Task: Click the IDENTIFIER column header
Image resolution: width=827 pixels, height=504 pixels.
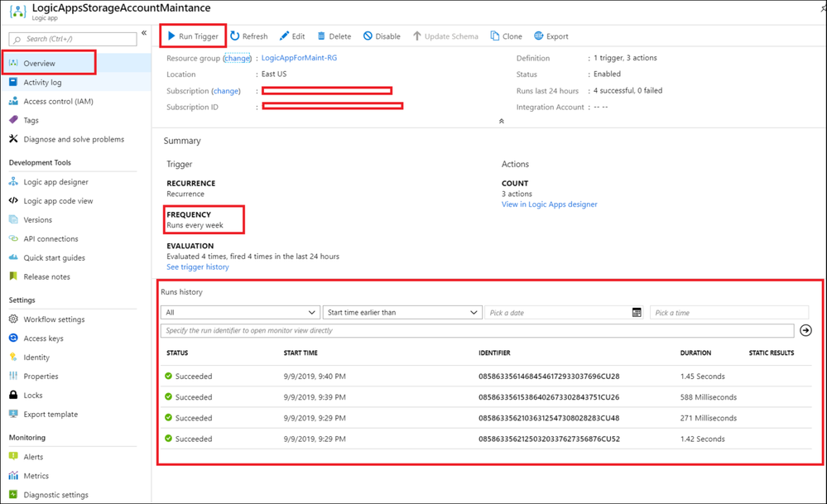Action: point(494,353)
